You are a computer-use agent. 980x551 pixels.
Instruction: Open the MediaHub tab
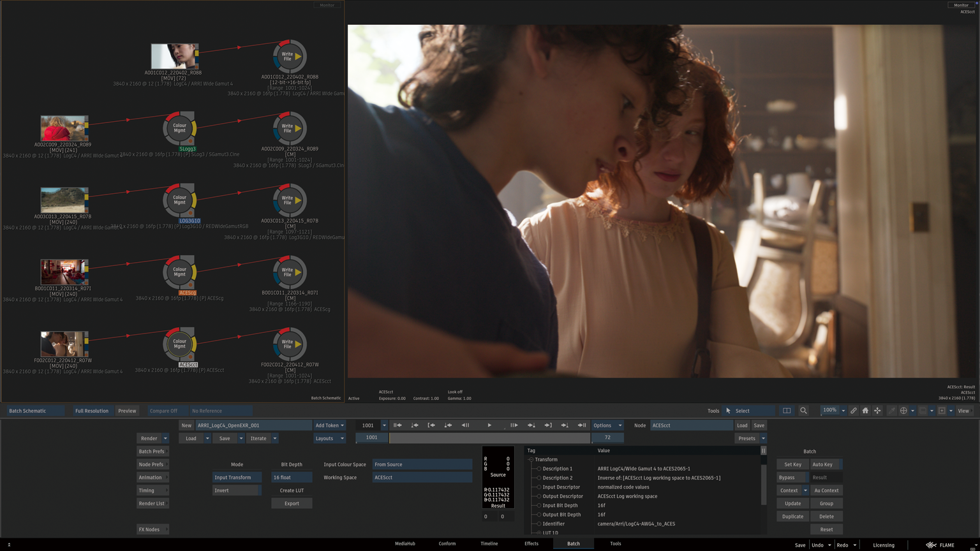(x=405, y=543)
